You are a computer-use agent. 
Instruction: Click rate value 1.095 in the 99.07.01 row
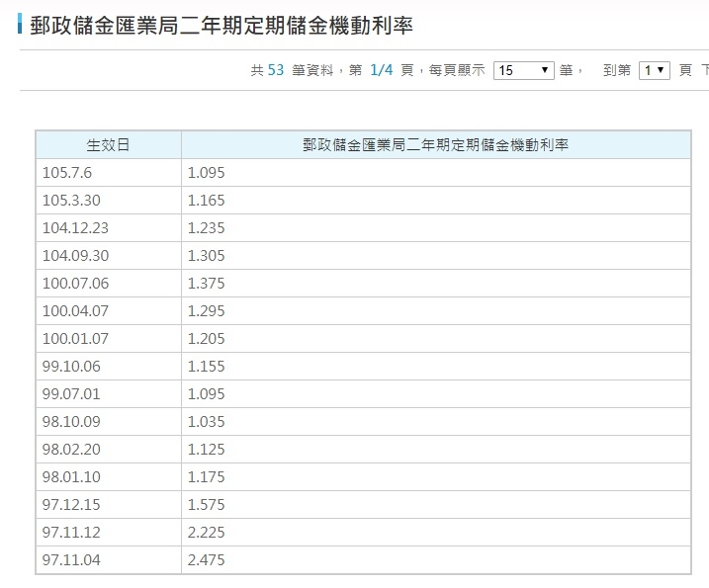click(x=207, y=393)
